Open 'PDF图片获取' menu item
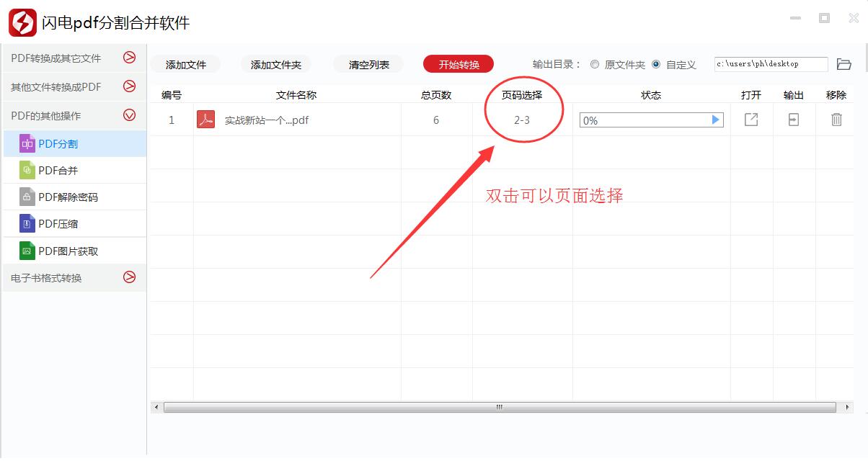Viewport: 868px width, 466px height. [74, 251]
